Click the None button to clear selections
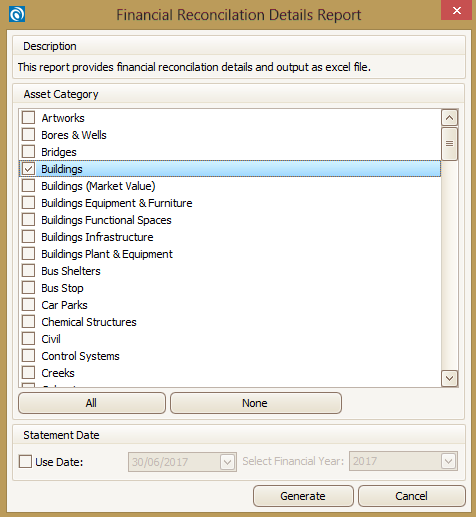Screen dimensions: 476x517 [256, 403]
